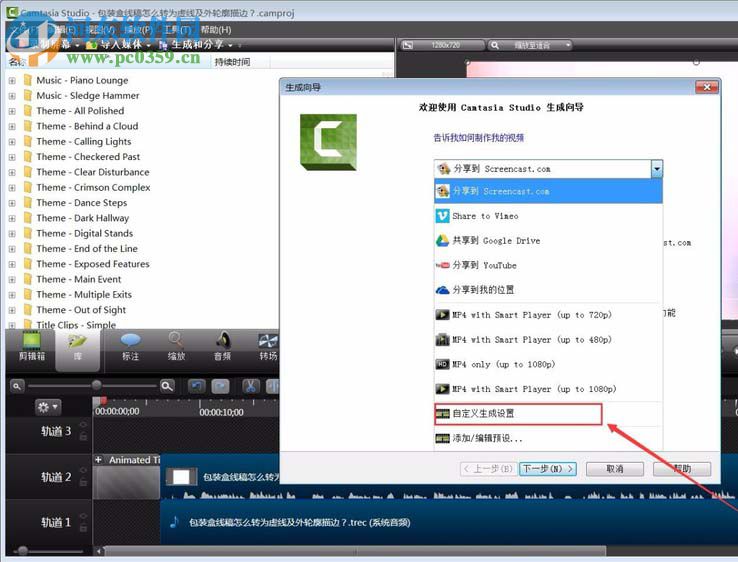Viewport: 738px width, 562px height.
Task: Select highlighted 分享到 Screencast.com list item
Action: pos(548,191)
